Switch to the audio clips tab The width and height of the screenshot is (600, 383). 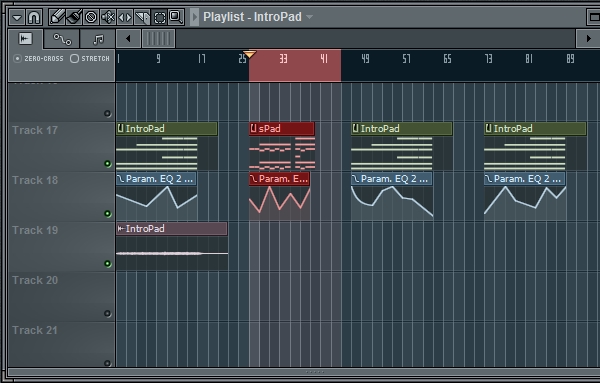(x=26, y=39)
